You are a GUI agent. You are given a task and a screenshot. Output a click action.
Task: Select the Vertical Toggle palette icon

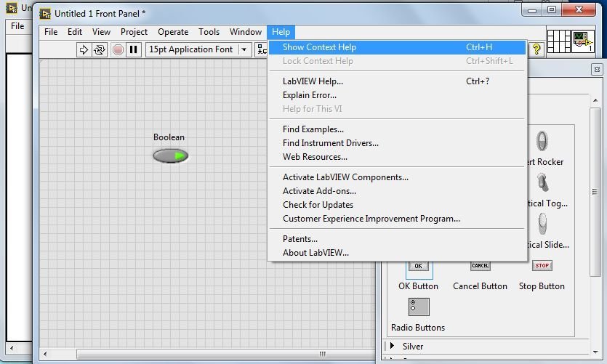[542, 182]
